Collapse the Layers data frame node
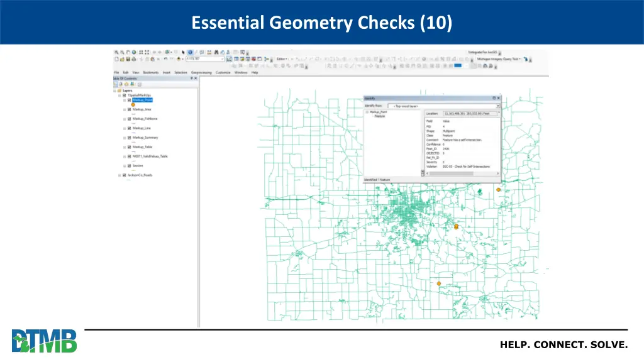 point(114,90)
